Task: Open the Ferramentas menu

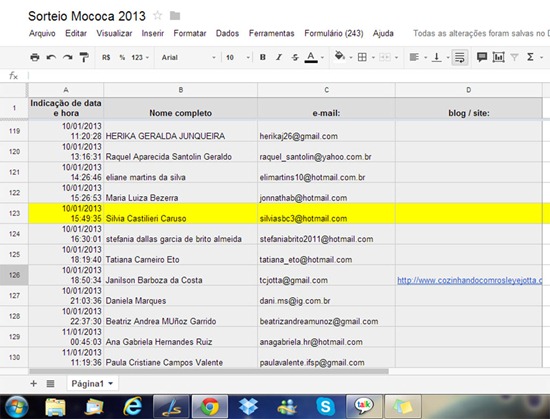Action: [271, 33]
